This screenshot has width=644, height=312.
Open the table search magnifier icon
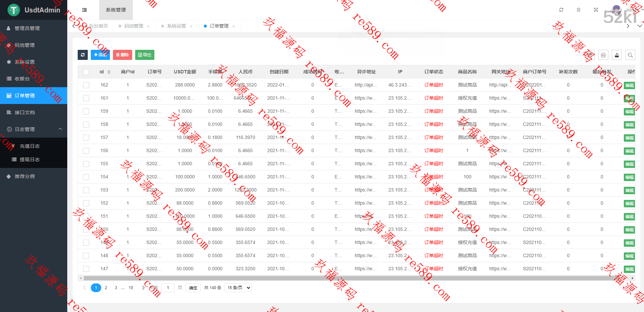click(630, 55)
